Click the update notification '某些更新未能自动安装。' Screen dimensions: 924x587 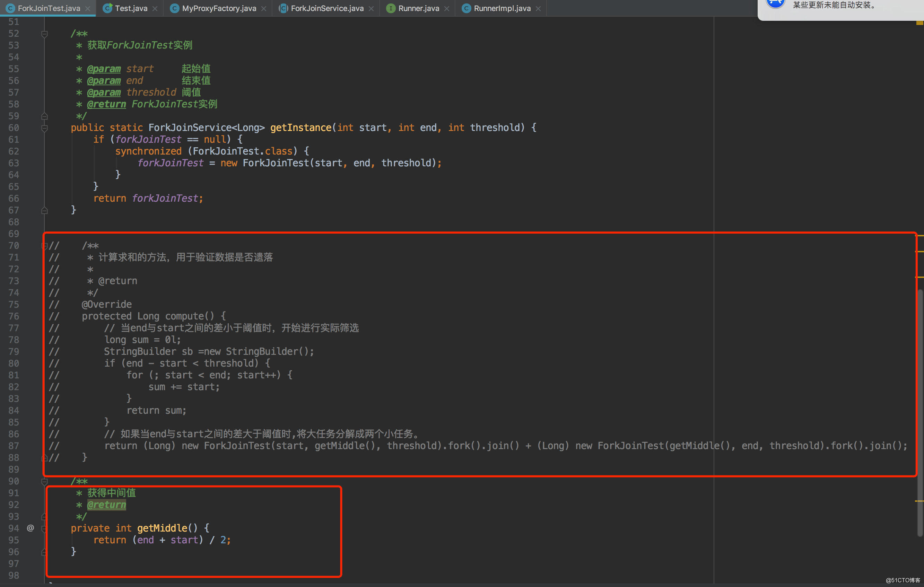pyautogui.click(x=835, y=5)
